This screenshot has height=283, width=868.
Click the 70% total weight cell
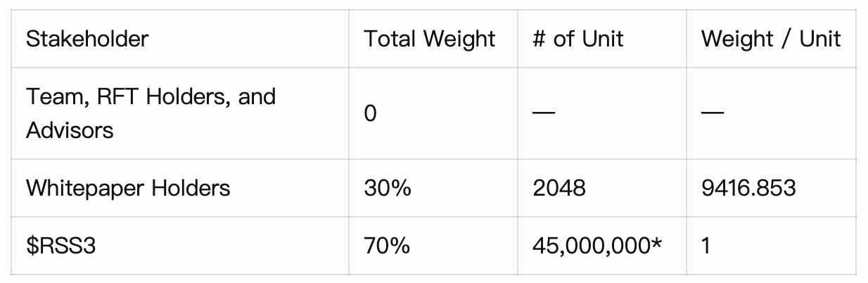387,246
